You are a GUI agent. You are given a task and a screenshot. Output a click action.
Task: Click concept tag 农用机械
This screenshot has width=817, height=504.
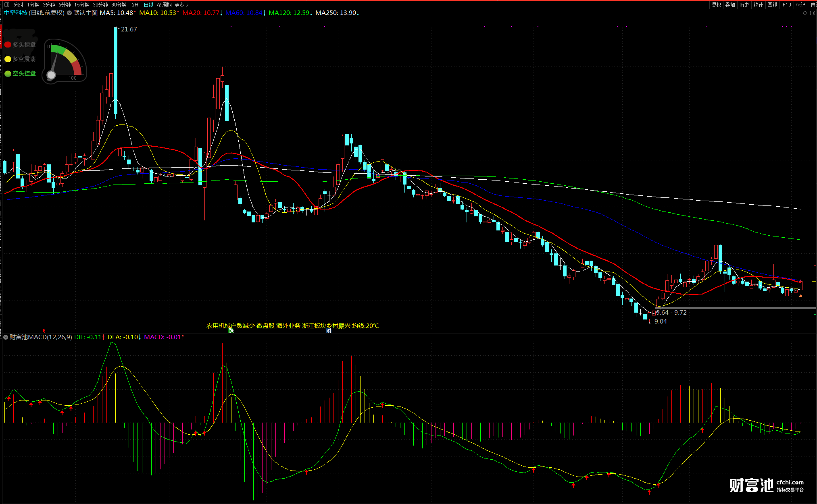pyautogui.click(x=218, y=326)
